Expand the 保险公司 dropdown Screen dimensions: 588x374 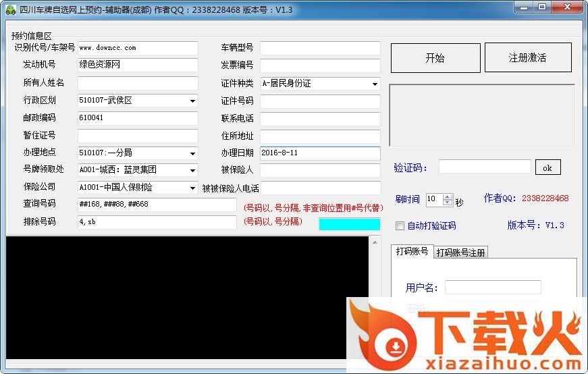tap(192, 188)
